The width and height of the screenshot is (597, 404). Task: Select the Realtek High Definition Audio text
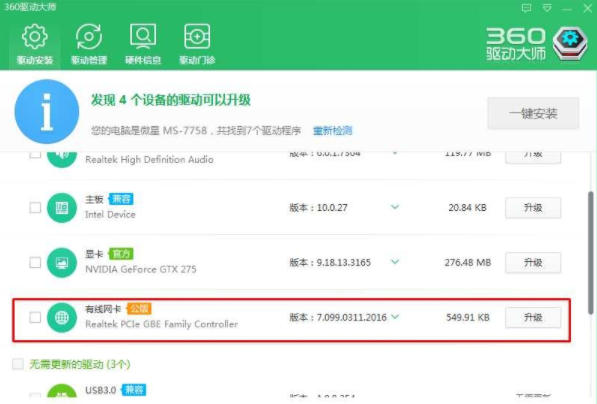tap(149, 160)
